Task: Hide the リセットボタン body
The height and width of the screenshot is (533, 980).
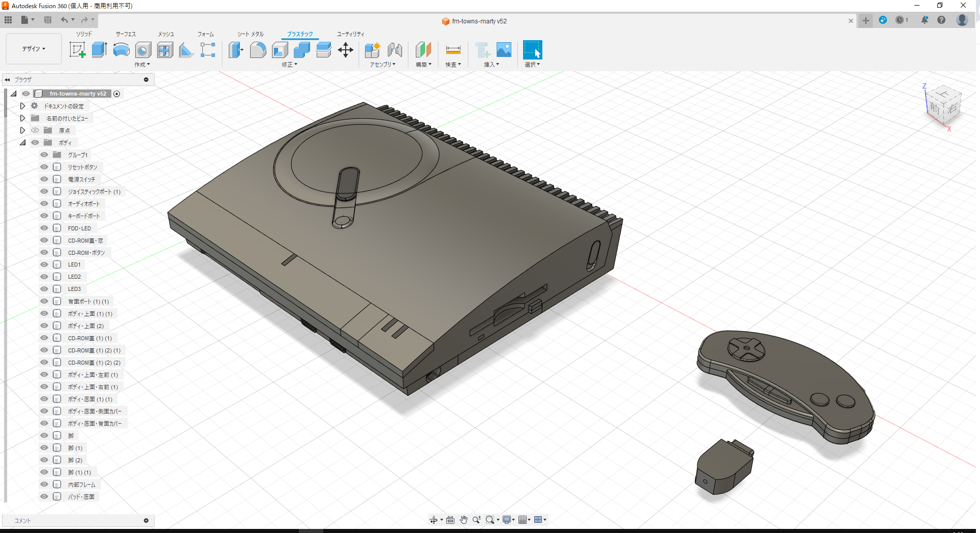Action: click(44, 167)
